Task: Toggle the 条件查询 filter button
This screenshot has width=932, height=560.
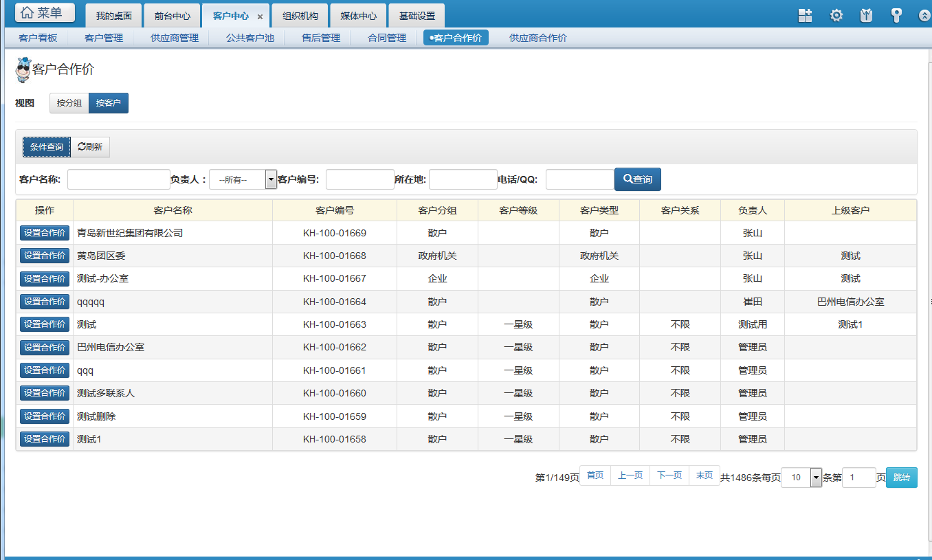Action: tap(47, 147)
